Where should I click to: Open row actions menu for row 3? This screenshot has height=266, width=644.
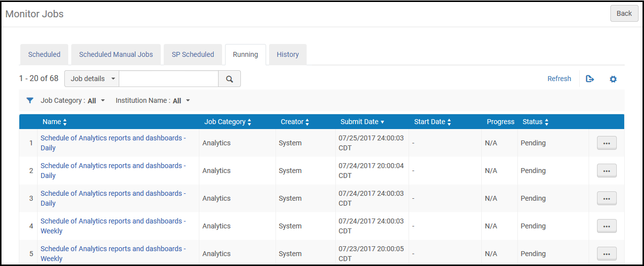click(607, 198)
